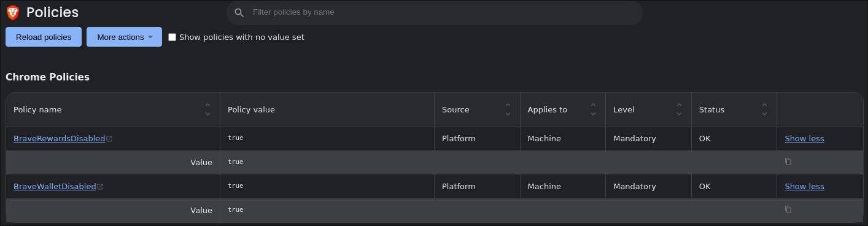Open the external link icon beside BraveRewardsDisabled
This screenshot has height=226, width=868.
pyautogui.click(x=109, y=139)
